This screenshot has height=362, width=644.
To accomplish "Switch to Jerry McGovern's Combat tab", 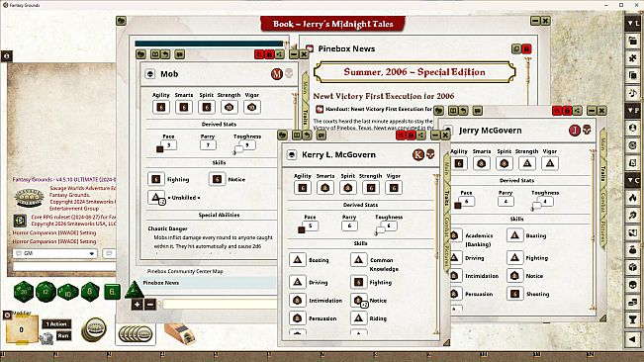I will [x=602, y=203].
